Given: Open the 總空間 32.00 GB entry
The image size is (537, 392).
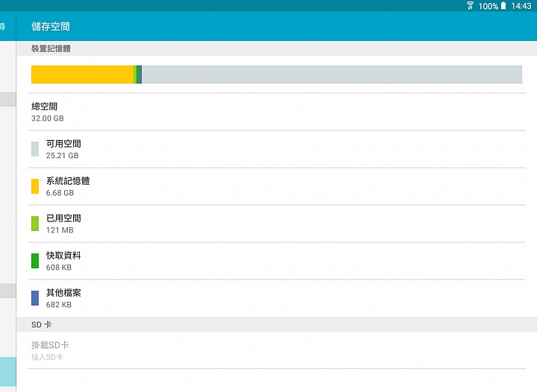Looking at the screenshot, I should click(x=277, y=113).
